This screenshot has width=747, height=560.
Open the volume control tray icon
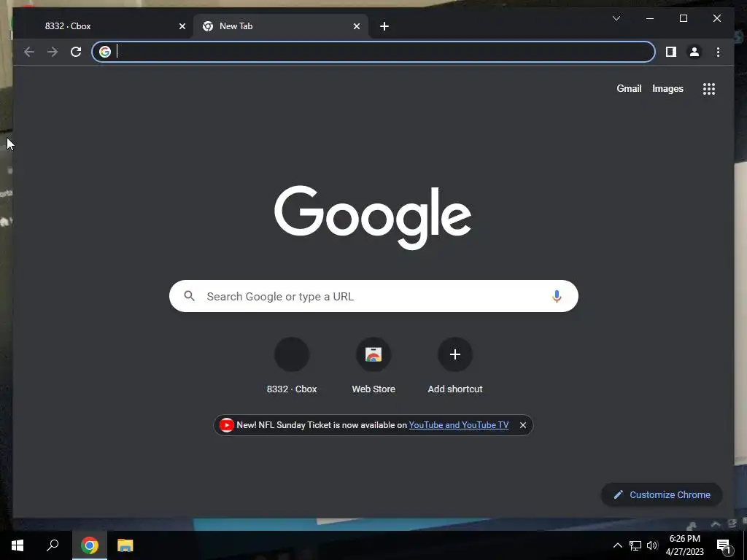pos(653,545)
